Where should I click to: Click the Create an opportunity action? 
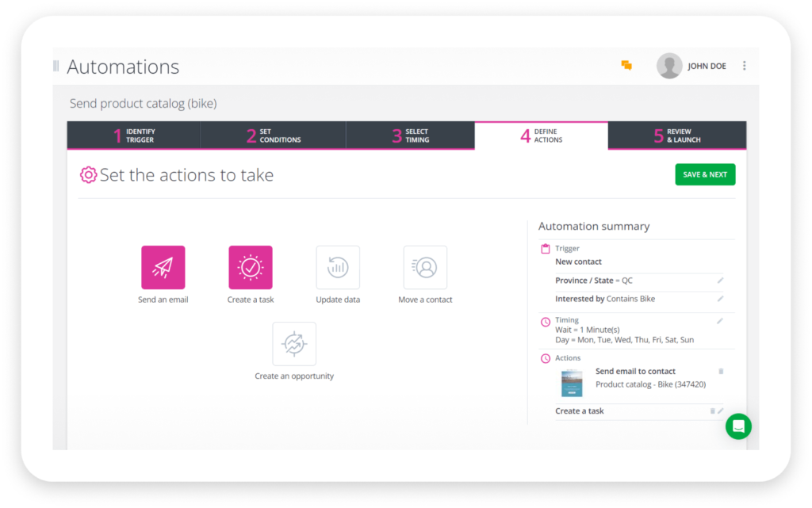294,344
